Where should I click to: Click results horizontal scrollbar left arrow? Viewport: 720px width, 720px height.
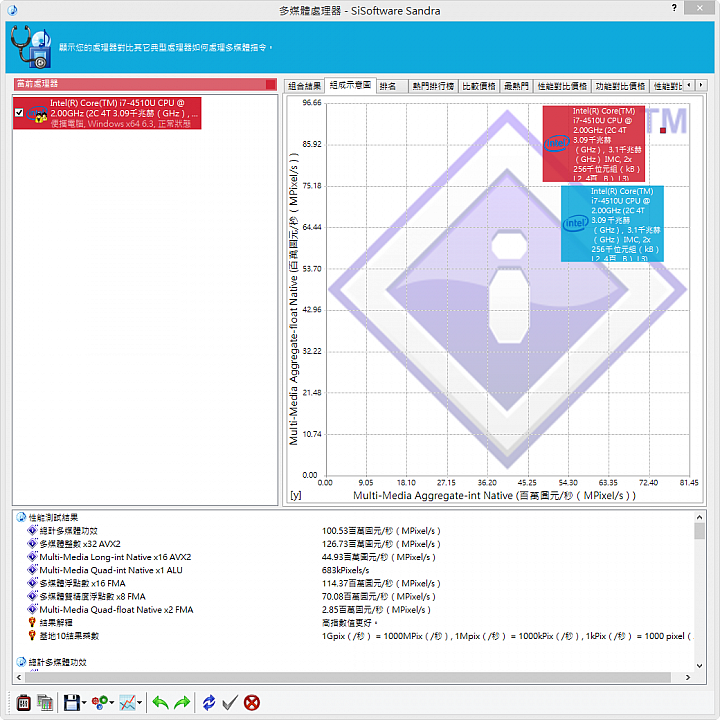point(19,677)
